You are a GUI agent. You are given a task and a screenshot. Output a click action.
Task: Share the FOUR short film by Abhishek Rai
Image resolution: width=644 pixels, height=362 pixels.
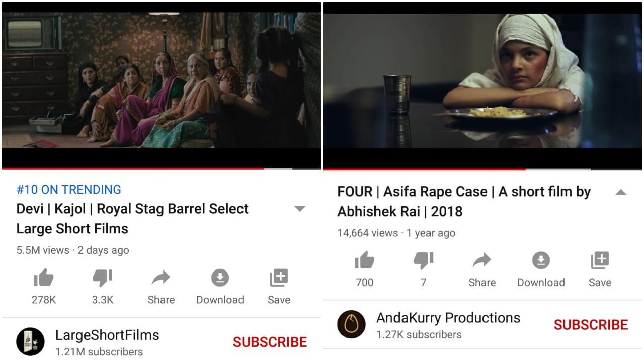click(482, 269)
